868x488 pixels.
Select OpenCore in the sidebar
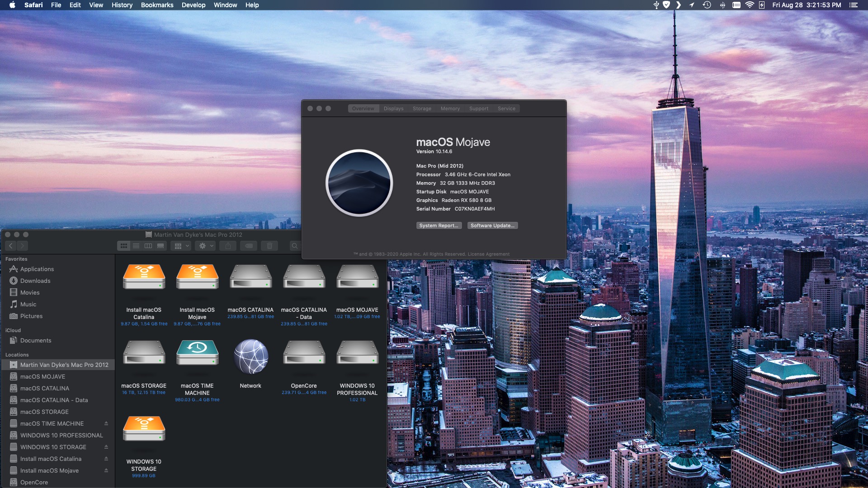click(x=58, y=482)
